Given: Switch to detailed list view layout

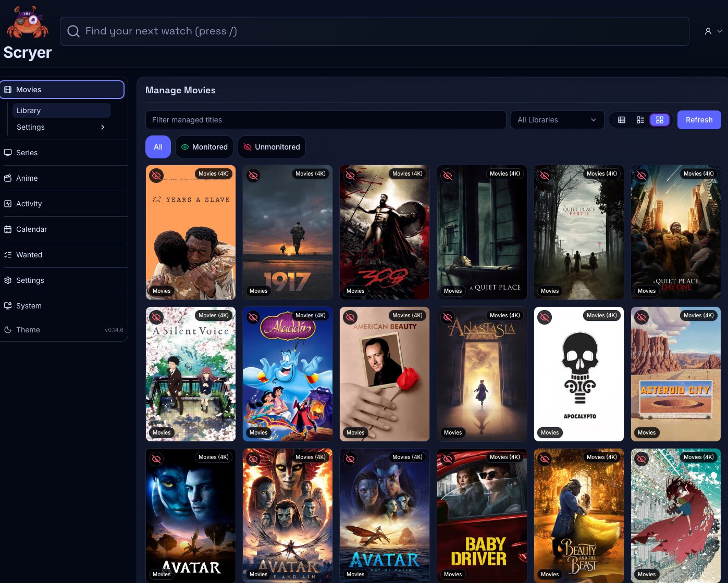Looking at the screenshot, I should click(x=640, y=120).
